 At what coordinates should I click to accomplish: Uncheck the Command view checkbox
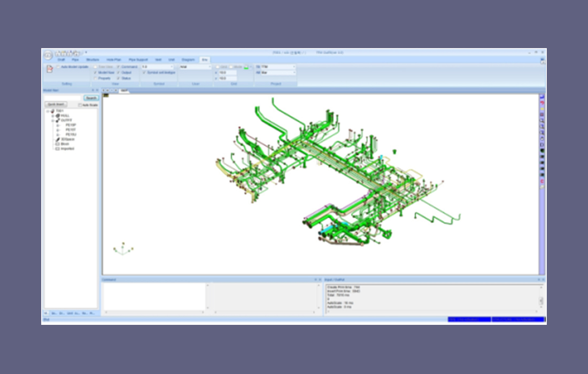(118, 67)
